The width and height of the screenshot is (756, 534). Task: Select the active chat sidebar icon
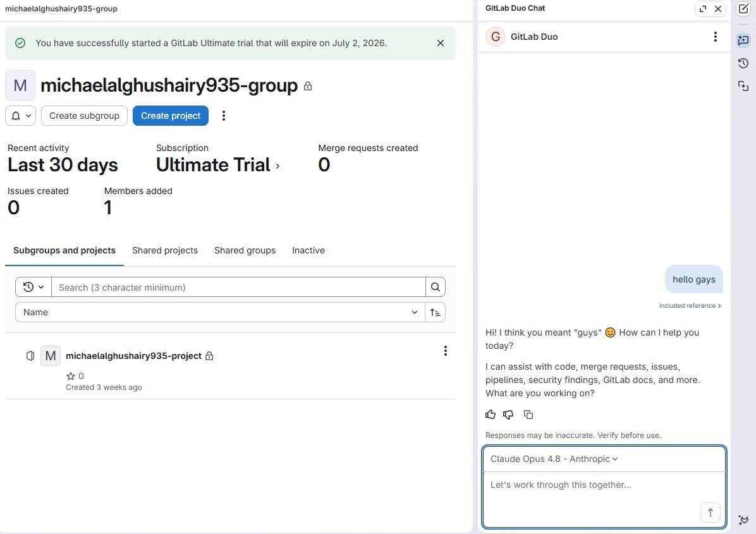coord(743,40)
